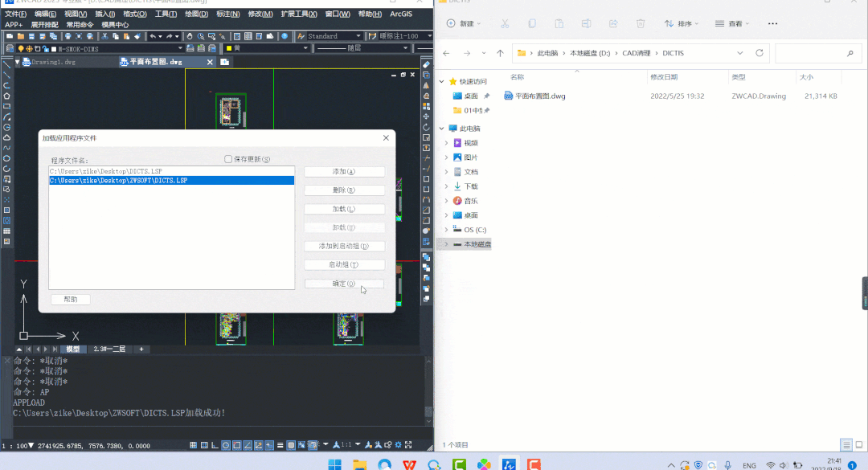The width and height of the screenshot is (868, 470).
Task: Click the ZWCAD icon on the taskbar
Action: pyautogui.click(x=509, y=464)
